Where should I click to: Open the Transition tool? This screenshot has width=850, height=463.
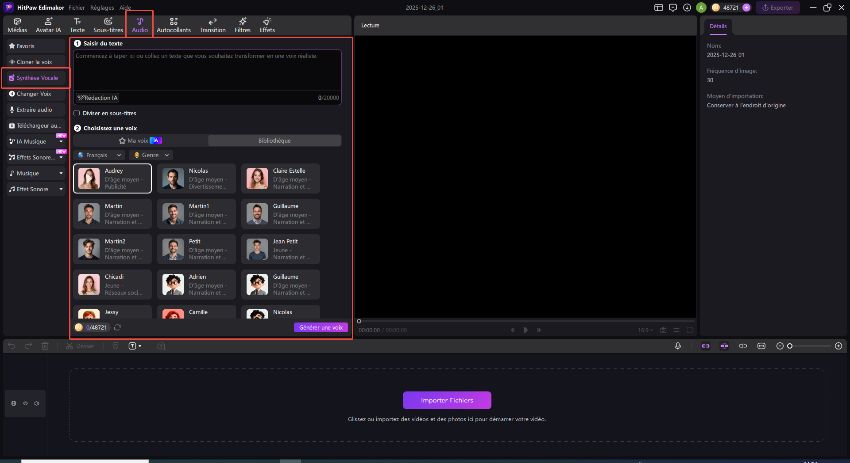pyautogui.click(x=212, y=25)
